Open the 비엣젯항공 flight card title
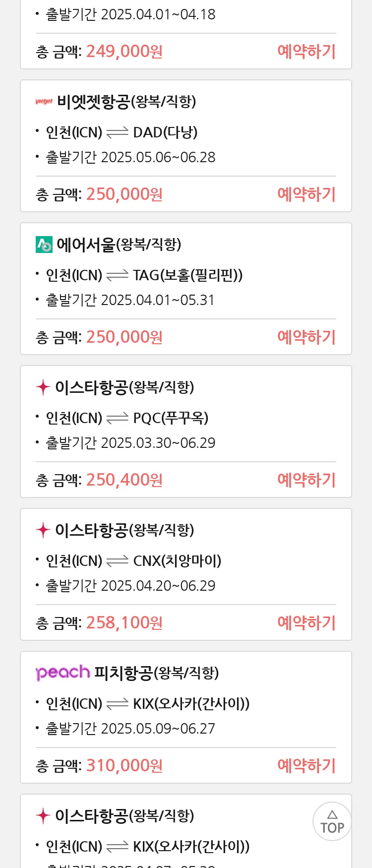 pos(126,102)
